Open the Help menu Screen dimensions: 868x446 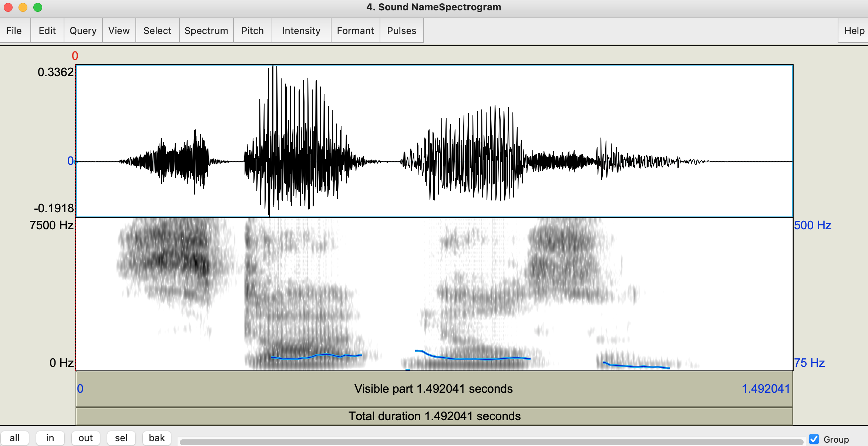854,31
